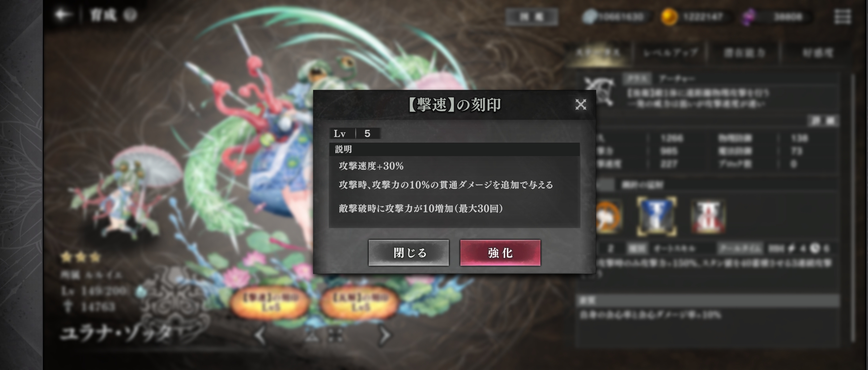This screenshot has height=370, width=868.
Task: Click the red 強化 button
Action: coord(500,253)
